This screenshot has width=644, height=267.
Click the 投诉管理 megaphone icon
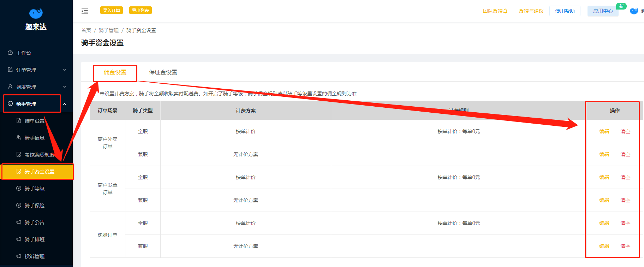(x=19, y=256)
